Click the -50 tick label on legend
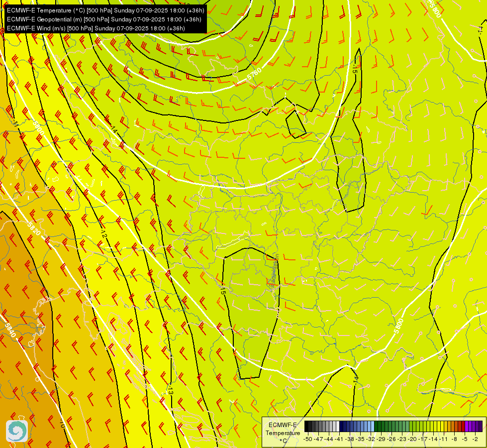Screen dimensions: 487x448 pyautogui.click(x=308, y=440)
